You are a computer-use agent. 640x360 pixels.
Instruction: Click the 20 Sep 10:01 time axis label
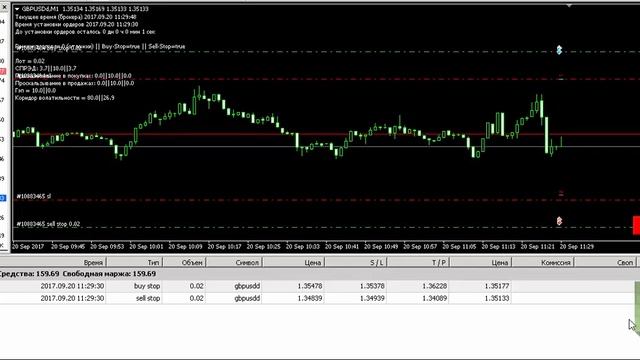click(x=146, y=247)
